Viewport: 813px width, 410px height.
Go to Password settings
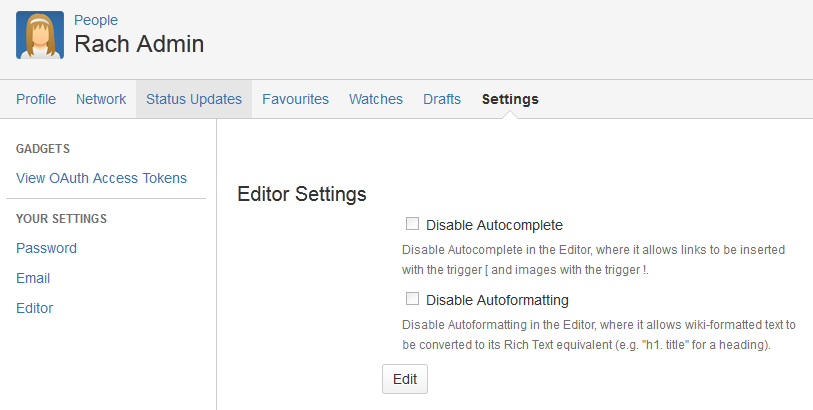(x=46, y=248)
